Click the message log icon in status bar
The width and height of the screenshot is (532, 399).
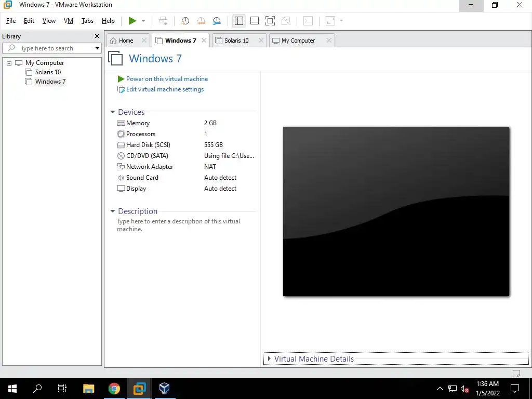[516, 373]
